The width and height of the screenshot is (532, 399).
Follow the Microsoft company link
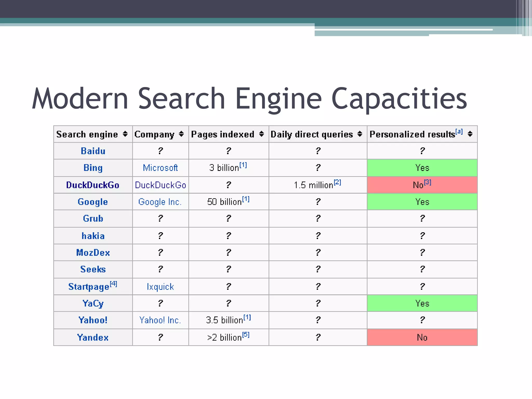pos(160,168)
